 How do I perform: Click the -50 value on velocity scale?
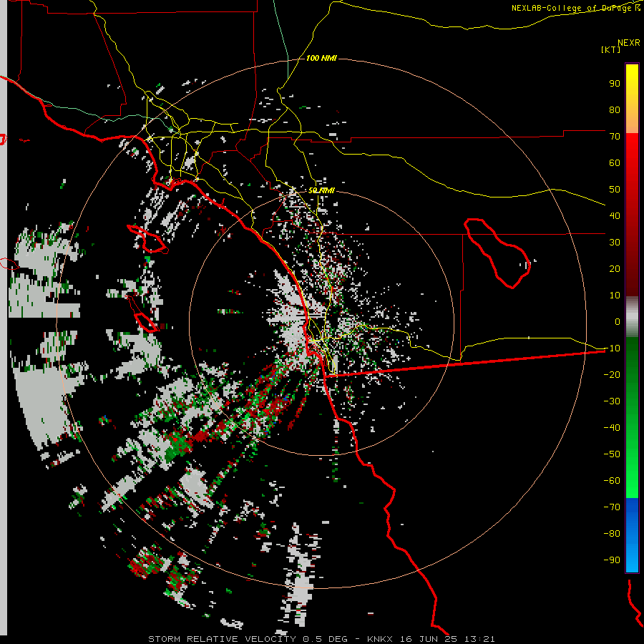(x=612, y=454)
